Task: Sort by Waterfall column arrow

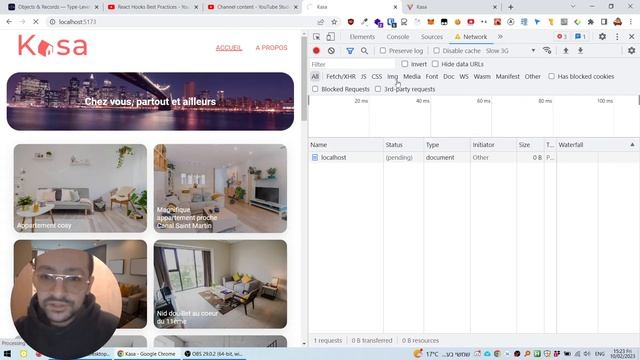Action: (632, 145)
